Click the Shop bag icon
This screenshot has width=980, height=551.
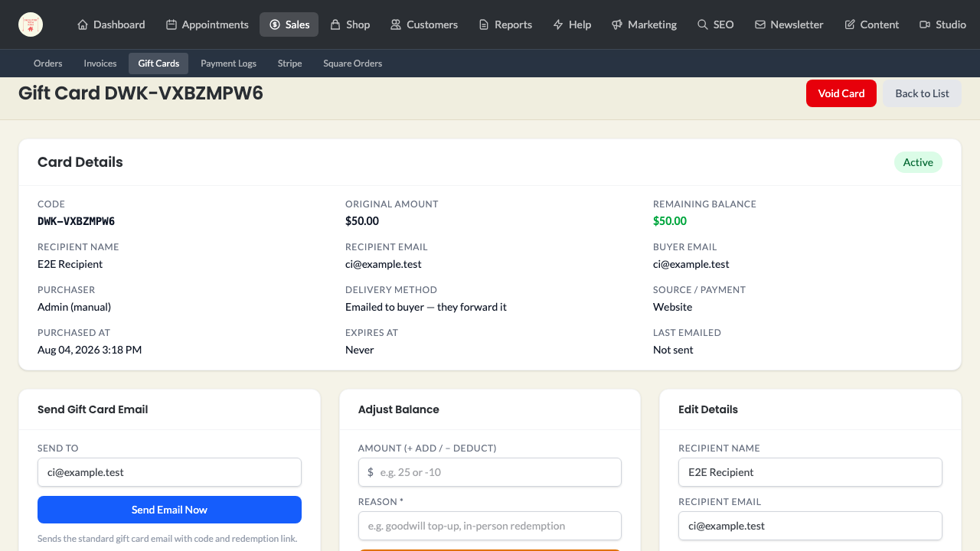tap(335, 24)
